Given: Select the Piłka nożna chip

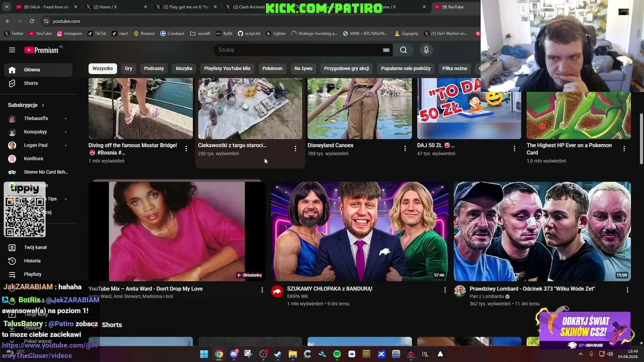Looking at the screenshot, I should [455, 68].
